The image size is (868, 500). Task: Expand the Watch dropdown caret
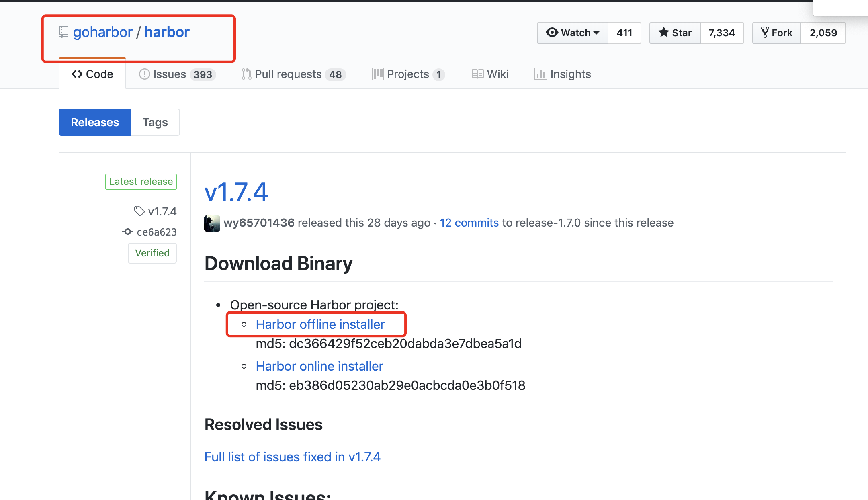(x=596, y=33)
